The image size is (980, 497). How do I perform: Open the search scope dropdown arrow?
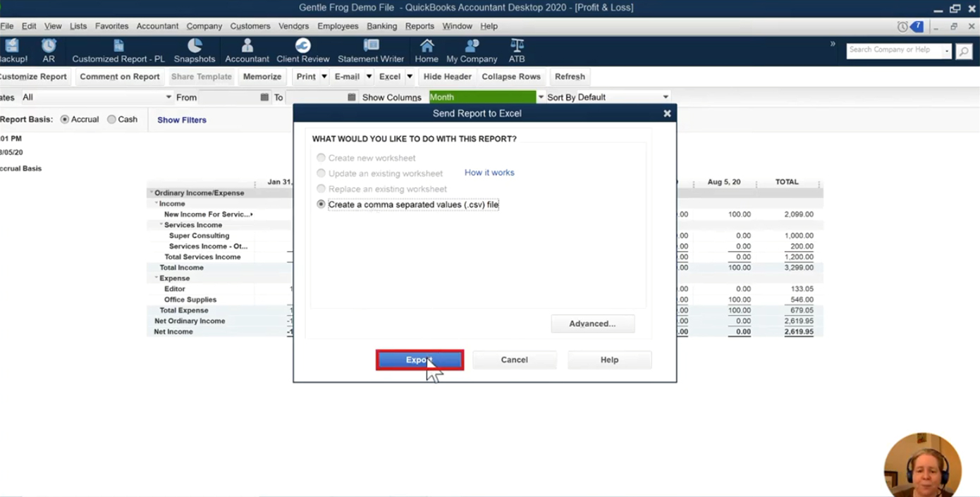[947, 51]
